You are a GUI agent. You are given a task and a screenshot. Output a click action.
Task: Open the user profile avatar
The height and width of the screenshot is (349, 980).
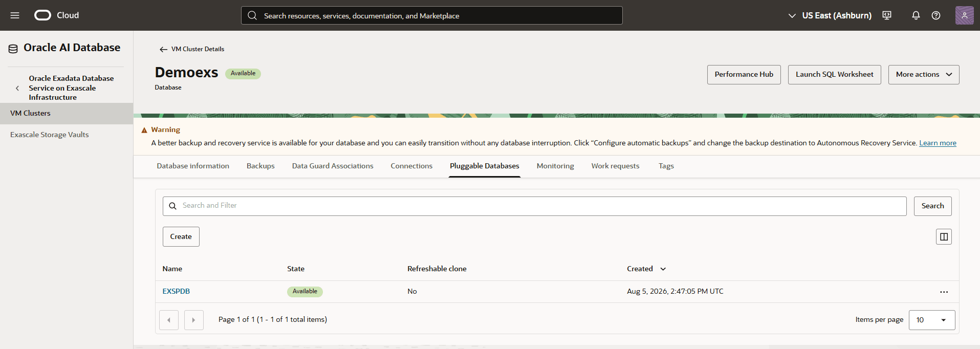(x=964, y=15)
